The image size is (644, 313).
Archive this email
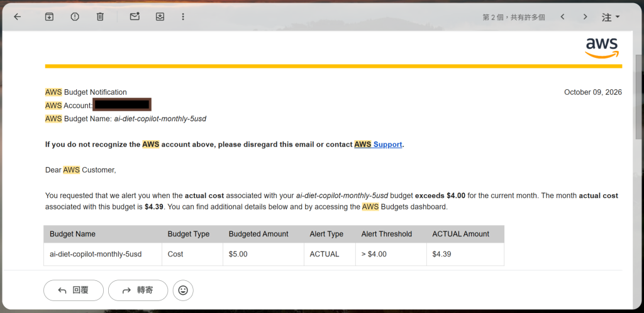[49, 17]
